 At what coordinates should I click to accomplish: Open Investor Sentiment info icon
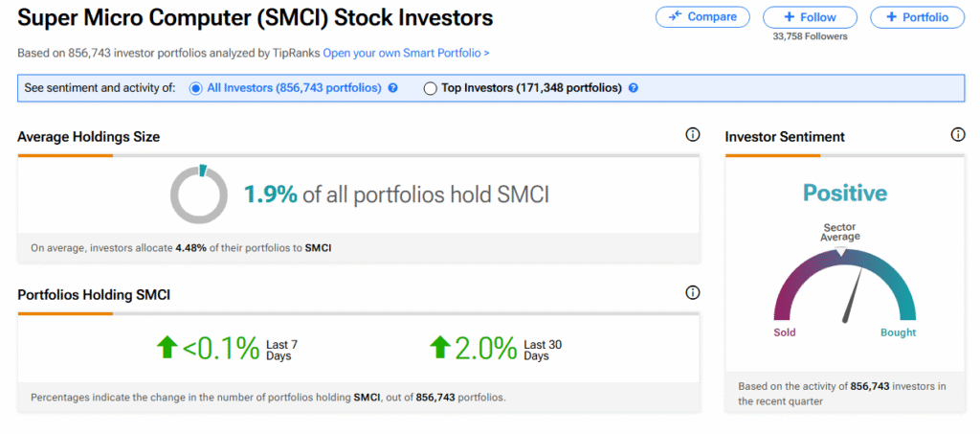(958, 136)
